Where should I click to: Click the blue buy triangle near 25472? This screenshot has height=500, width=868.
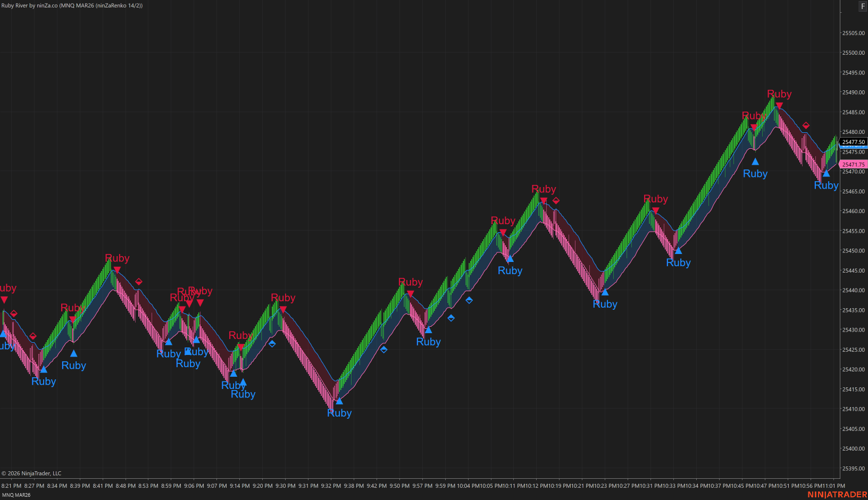(x=755, y=162)
